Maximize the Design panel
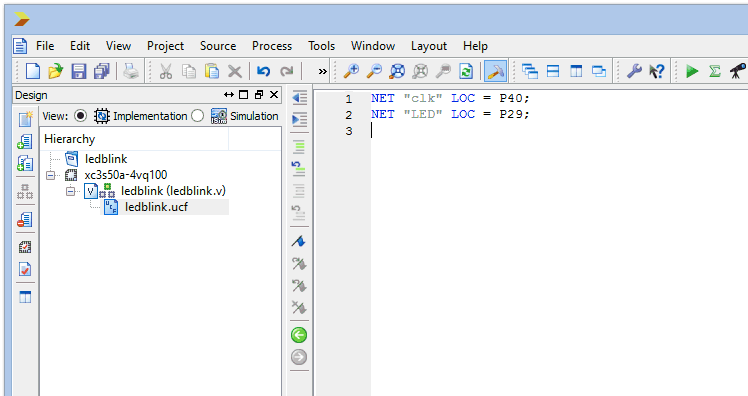This screenshot has height=396, width=748. [243, 95]
